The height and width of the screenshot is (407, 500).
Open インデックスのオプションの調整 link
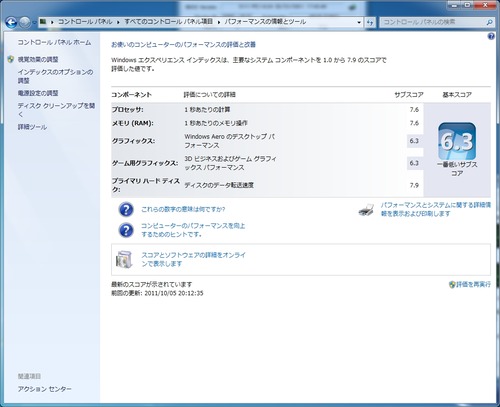point(55,76)
